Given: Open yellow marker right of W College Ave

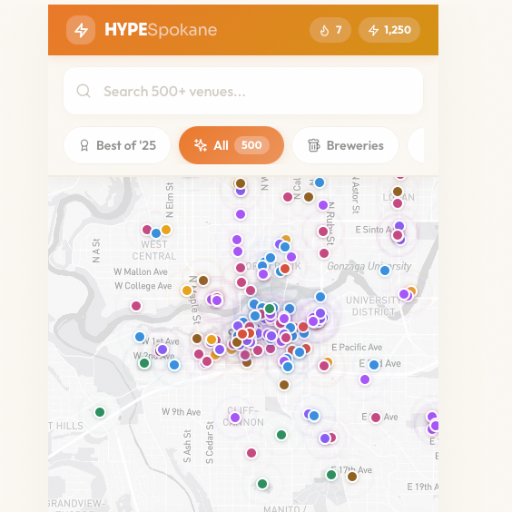Looking at the screenshot, I should coord(187,290).
